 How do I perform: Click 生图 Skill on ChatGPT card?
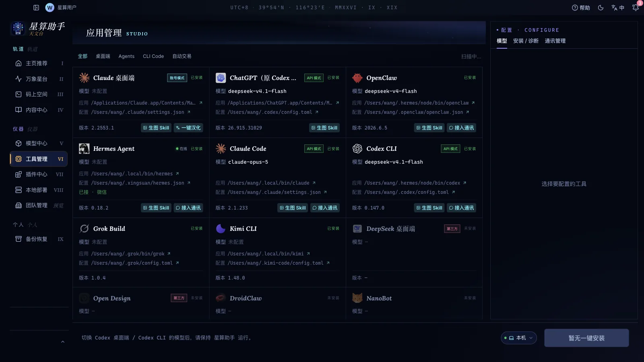[x=324, y=128]
